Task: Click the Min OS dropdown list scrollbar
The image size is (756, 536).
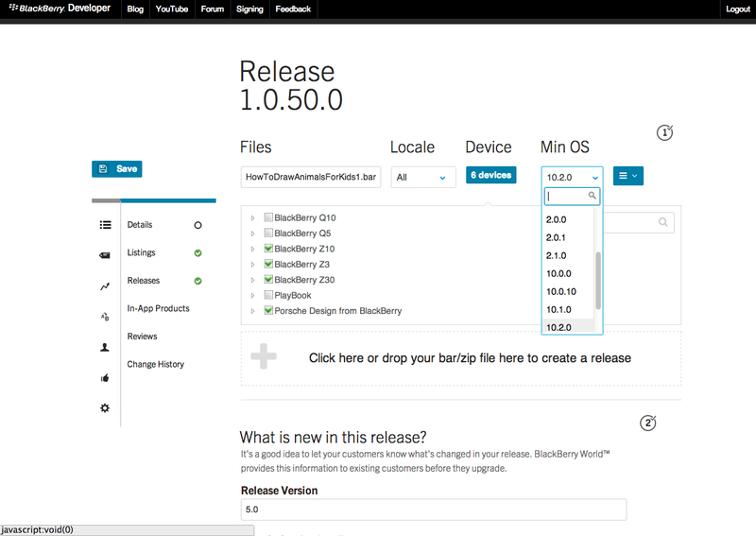Action: 598,281
